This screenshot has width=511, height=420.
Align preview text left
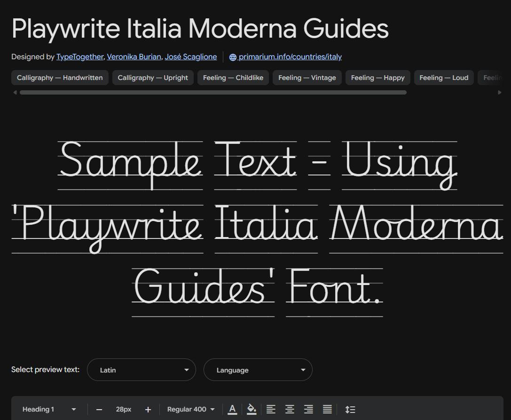click(x=271, y=409)
